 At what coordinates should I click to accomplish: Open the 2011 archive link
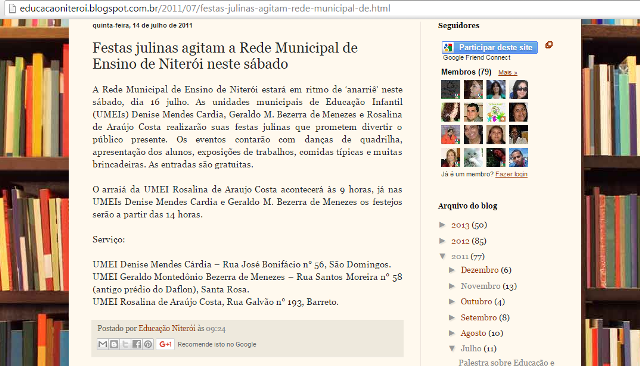pyautogui.click(x=460, y=256)
